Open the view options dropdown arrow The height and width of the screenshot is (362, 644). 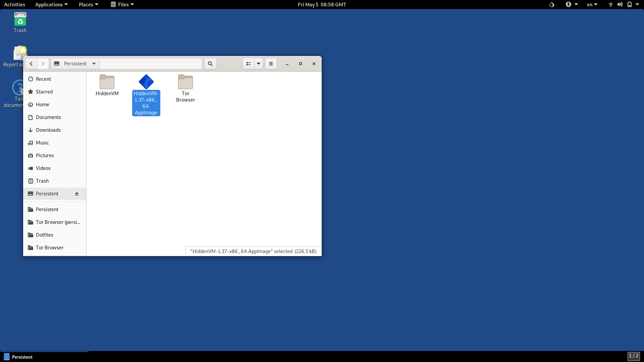pos(259,64)
